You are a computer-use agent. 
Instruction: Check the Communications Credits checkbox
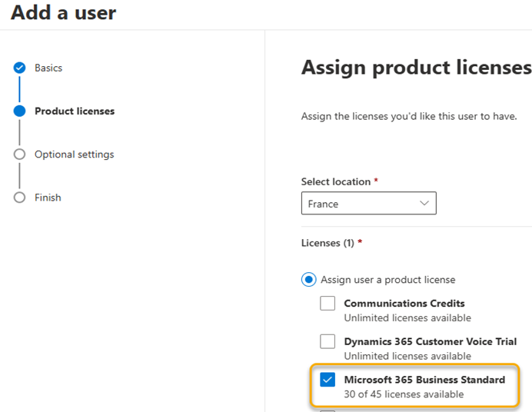(328, 303)
